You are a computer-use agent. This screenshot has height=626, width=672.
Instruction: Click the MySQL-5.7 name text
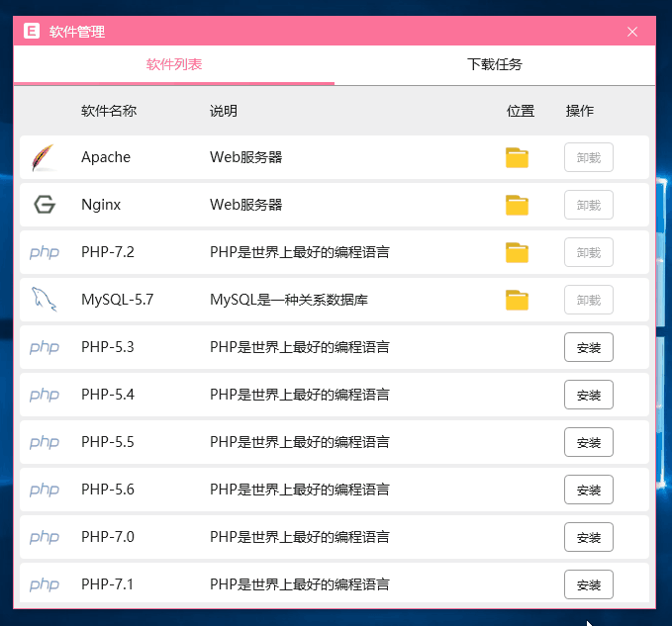coord(117,300)
